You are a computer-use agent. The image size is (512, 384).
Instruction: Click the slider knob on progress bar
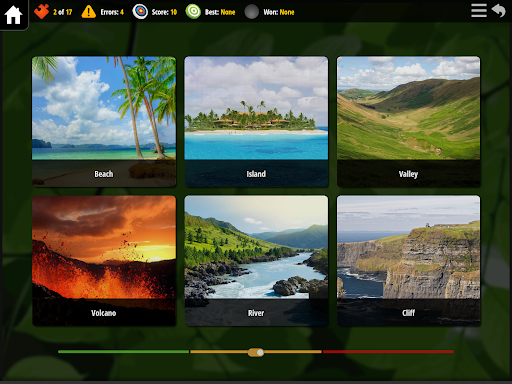pos(256,352)
